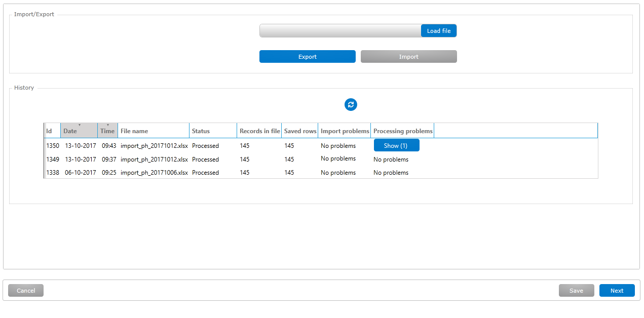Click the Processing problems column header
644x318 pixels.
point(402,131)
